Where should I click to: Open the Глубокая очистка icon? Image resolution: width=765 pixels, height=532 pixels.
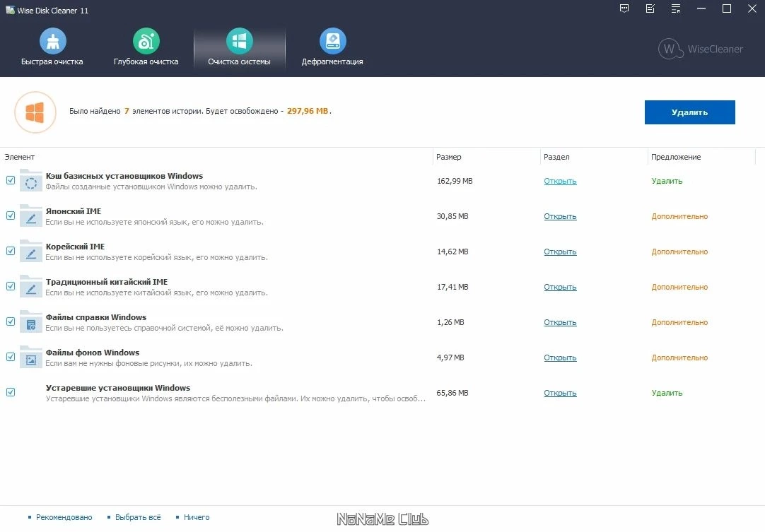(x=146, y=41)
